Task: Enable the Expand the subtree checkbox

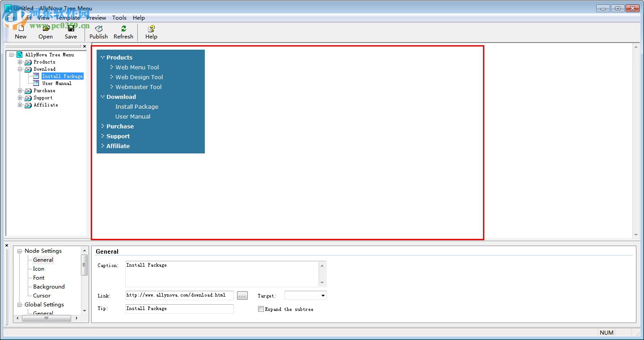Action: [x=261, y=309]
